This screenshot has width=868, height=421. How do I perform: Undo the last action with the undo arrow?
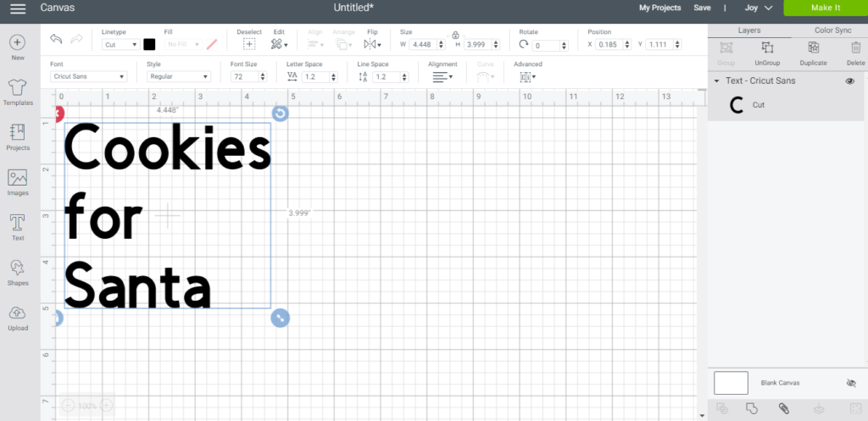click(56, 39)
